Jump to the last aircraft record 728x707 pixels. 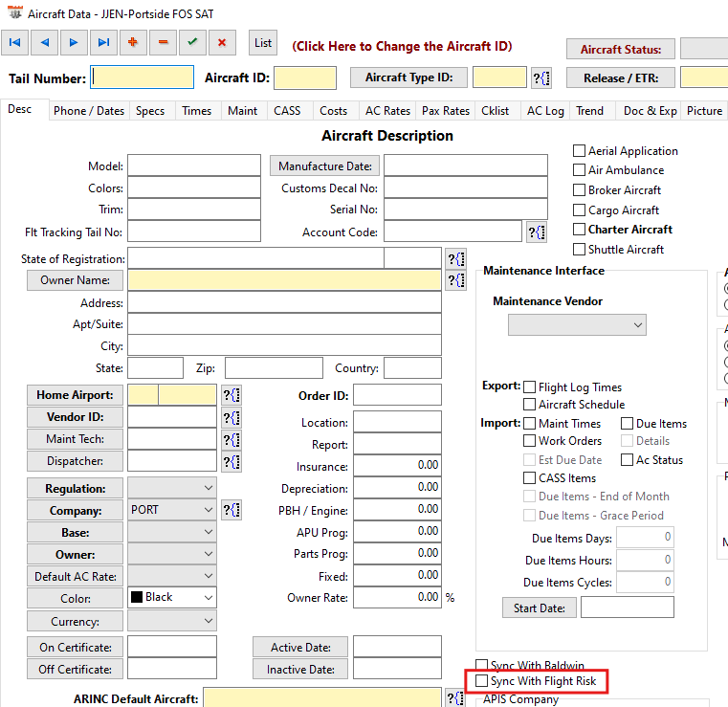pos(103,43)
